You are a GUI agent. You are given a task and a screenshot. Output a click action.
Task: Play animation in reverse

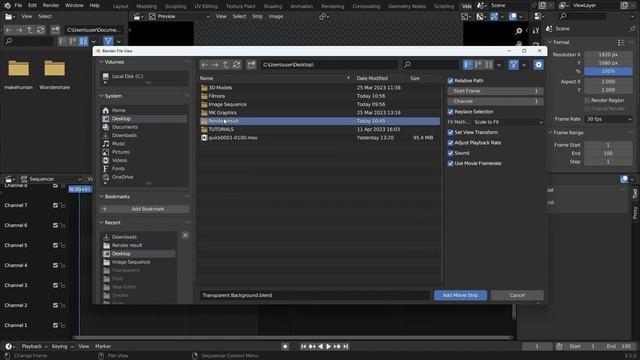pyautogui.click(x=320, y=347)
